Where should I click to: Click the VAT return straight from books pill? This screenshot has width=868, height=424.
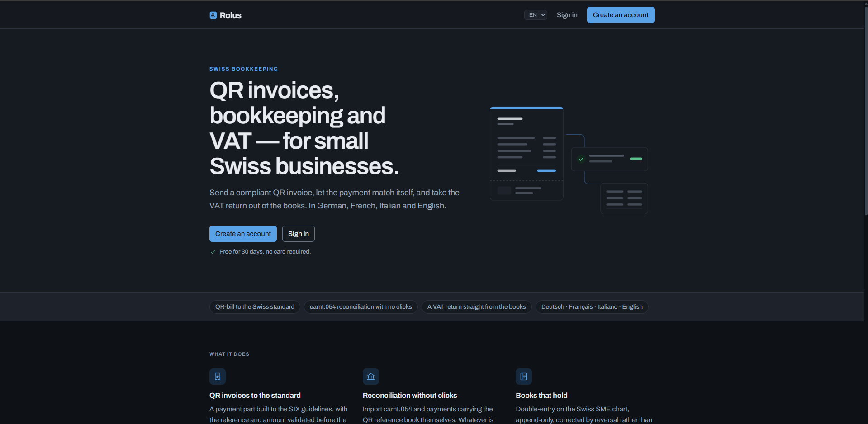pos(476,307)
